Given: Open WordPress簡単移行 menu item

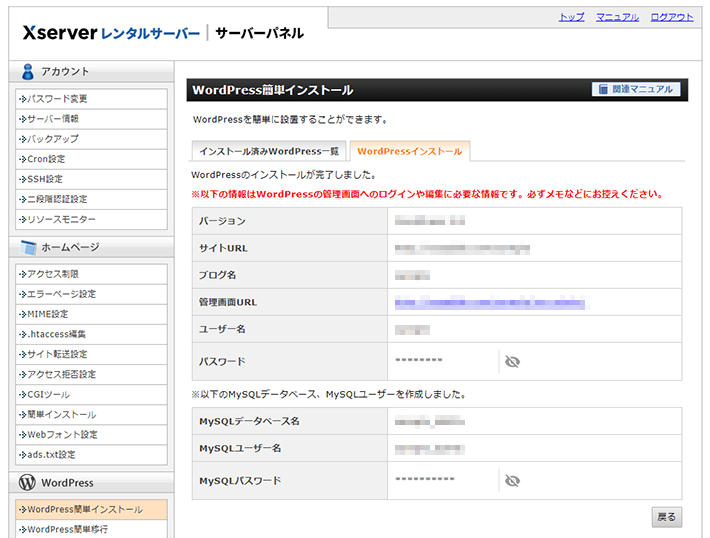Looking at the screenshot, I should pos(91,529).
